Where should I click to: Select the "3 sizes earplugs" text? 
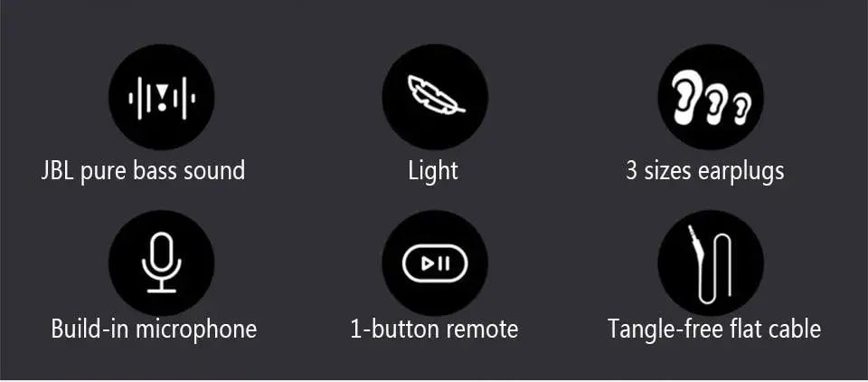[x=704, y=170]
